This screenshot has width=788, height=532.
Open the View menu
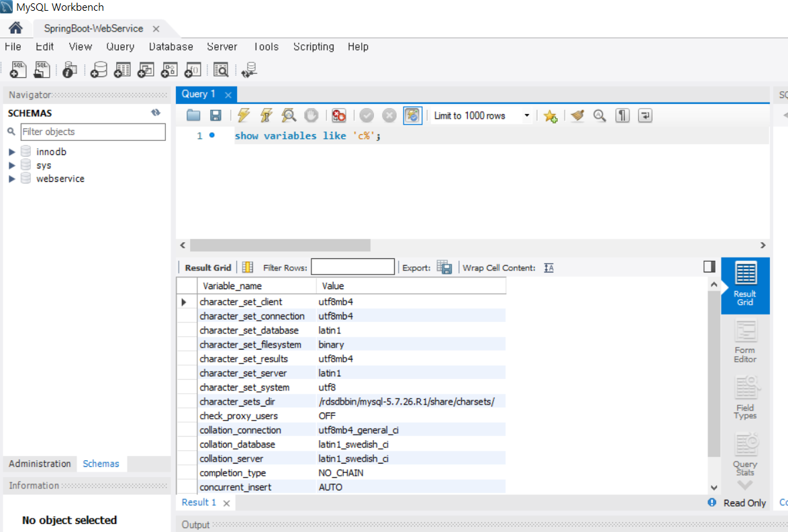[81, 47]
